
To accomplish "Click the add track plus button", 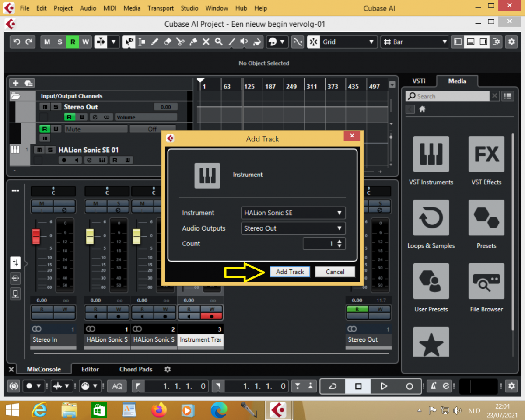I will [x=15, y=83].
